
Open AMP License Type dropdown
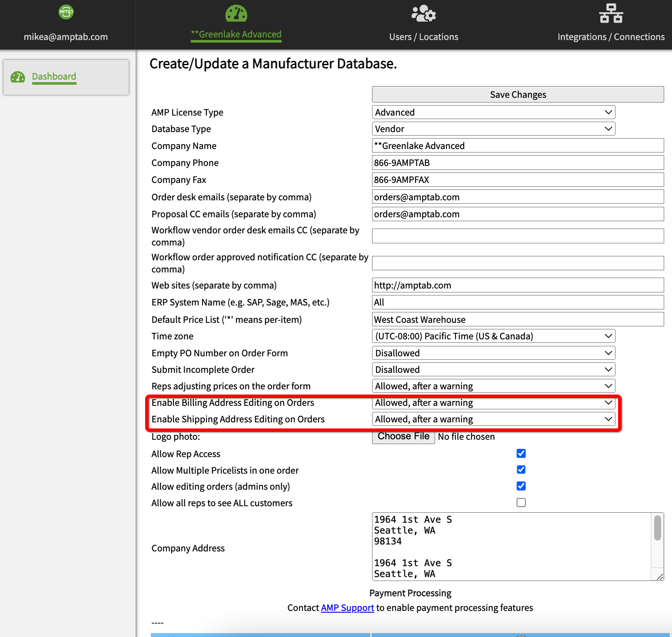493,112
